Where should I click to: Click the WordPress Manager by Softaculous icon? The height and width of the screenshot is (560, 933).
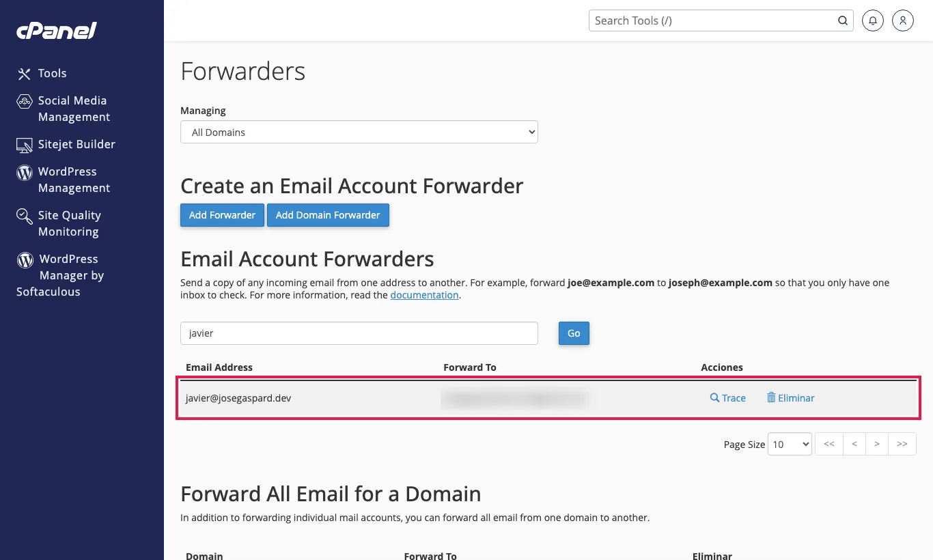(25, 260)
